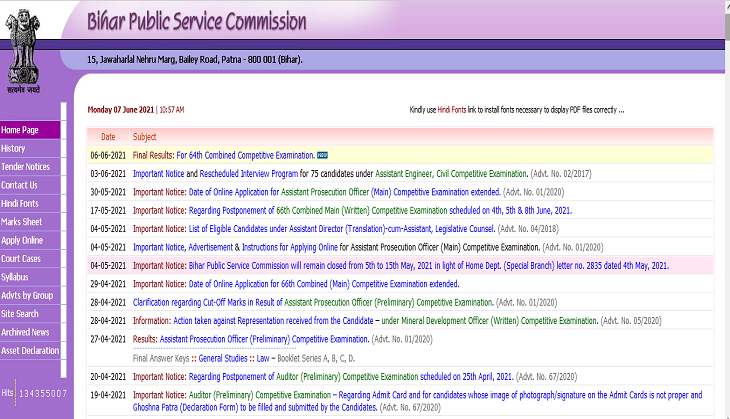Open Site Search
Image resolution: width=730 pixels, height=419 pixels.
pyautogui.click(x=30, y=314)
